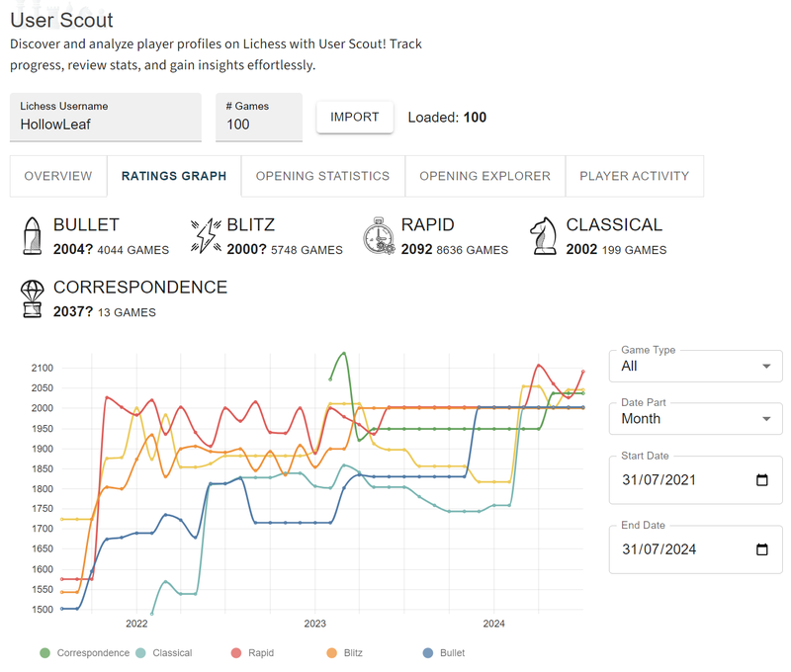791x672 pixels.
Task: Click the Lichess Username input field
Action: point(105,125)
